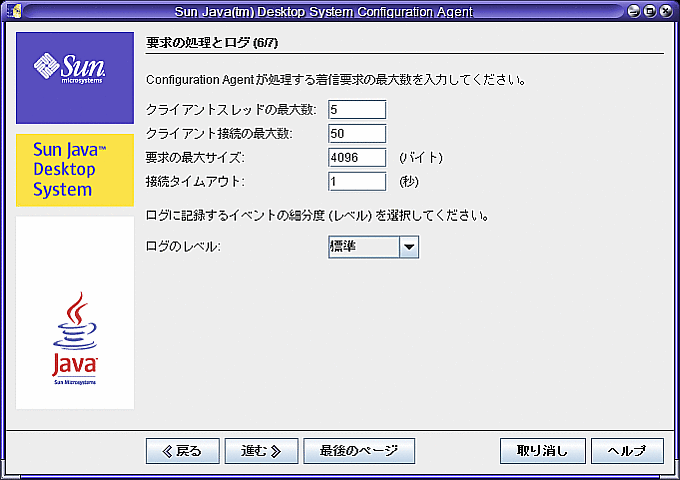Click the クライアント接続の最大数 field showing 50

357,134
